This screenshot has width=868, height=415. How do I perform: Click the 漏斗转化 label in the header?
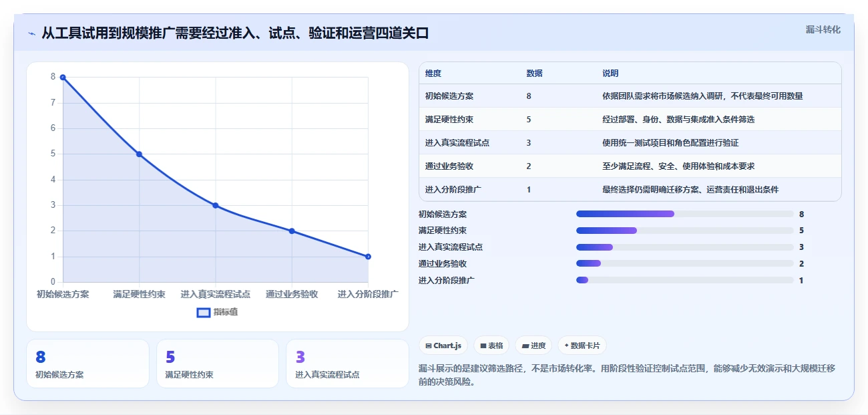[823, 30]
